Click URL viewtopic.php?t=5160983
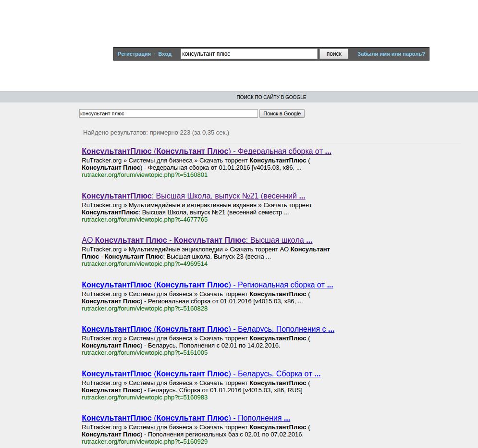The image size is (478, 448). pos(145,398)
